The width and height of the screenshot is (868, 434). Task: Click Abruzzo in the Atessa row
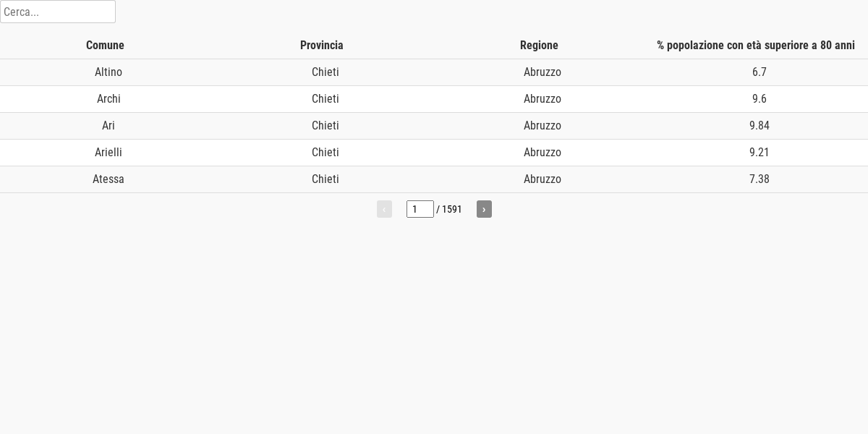click(542, 179)
